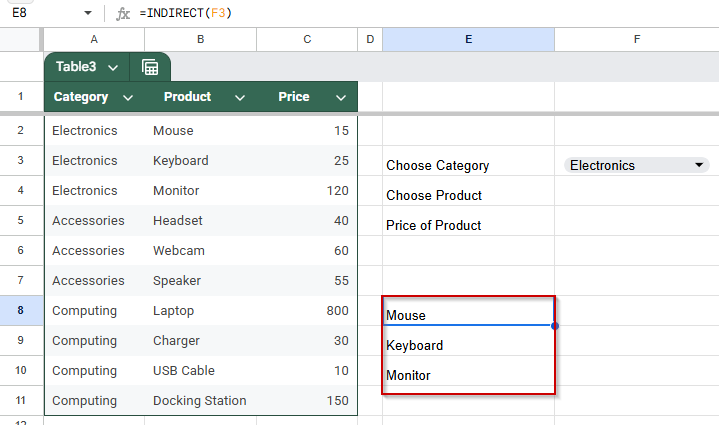Screen dimensions: 719x425
Task: Select column E header
Action: click(469, 39)
